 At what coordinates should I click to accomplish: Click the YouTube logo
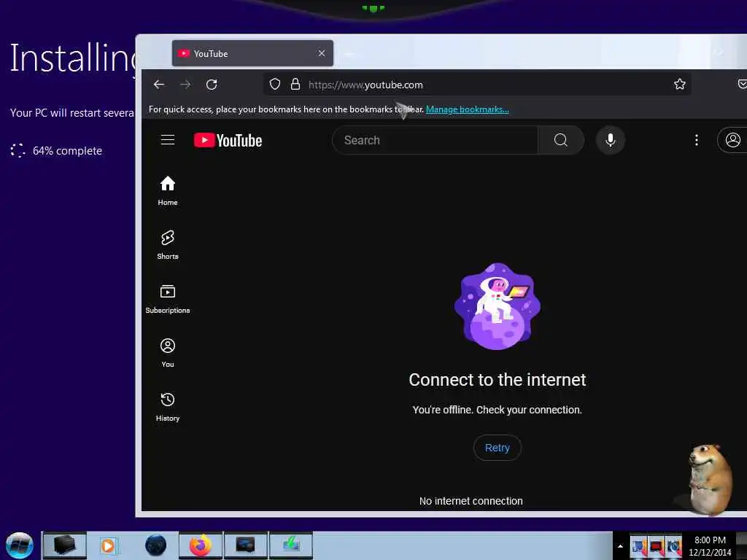pos(228,141)
